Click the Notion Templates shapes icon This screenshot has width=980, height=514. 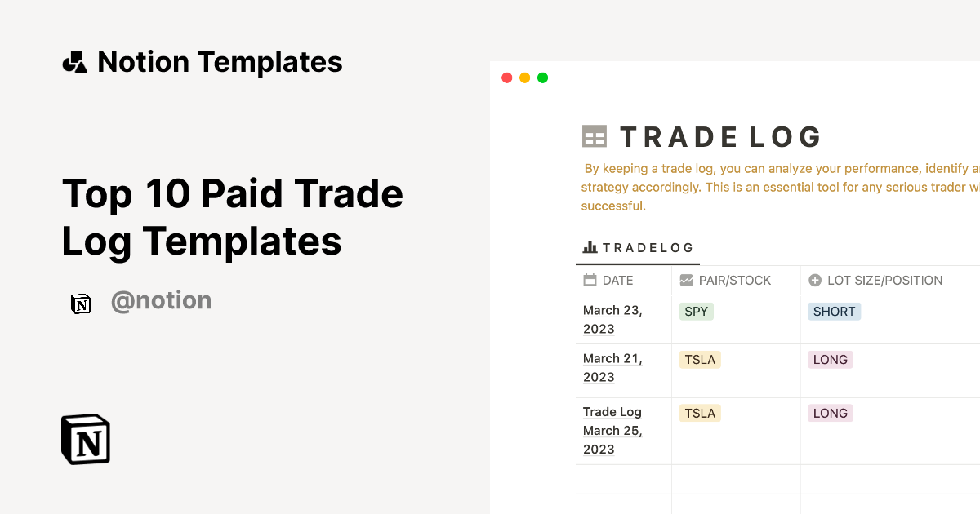tap(75, 62)
